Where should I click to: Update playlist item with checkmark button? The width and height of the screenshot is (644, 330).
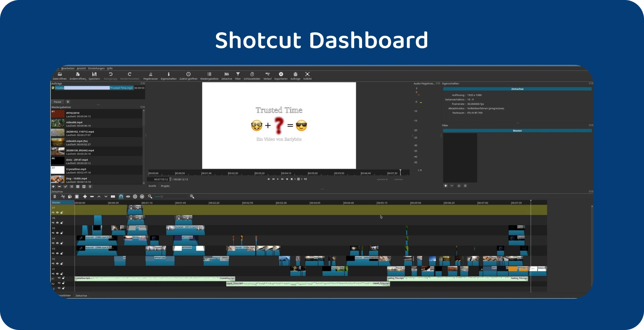click(x=66, y=187)
